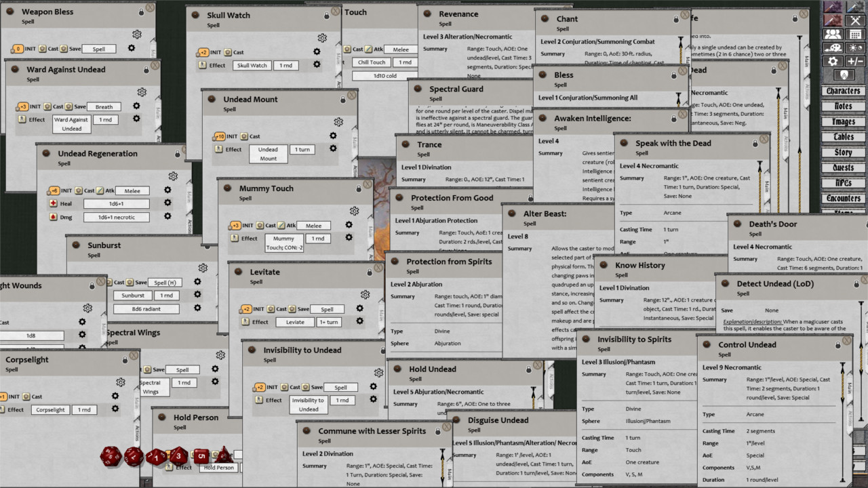Toggle the lock icon on Control Undead
Screen dimensions: 868x488
(838, 345)
